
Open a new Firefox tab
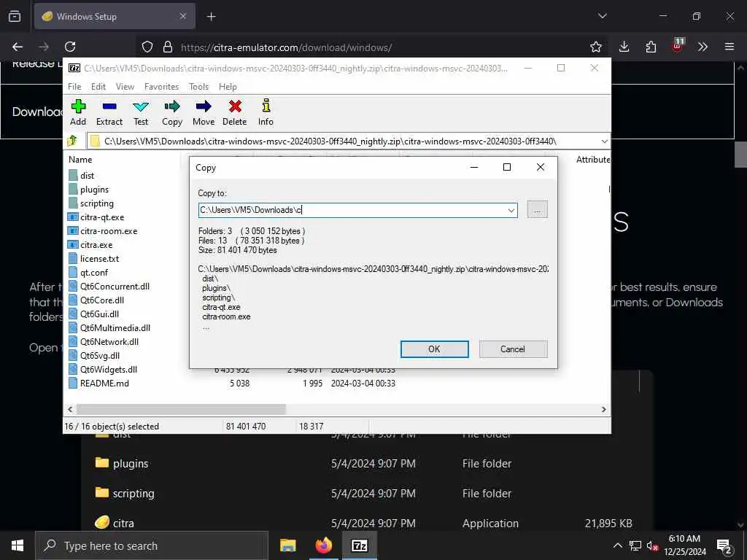[211, 17]
